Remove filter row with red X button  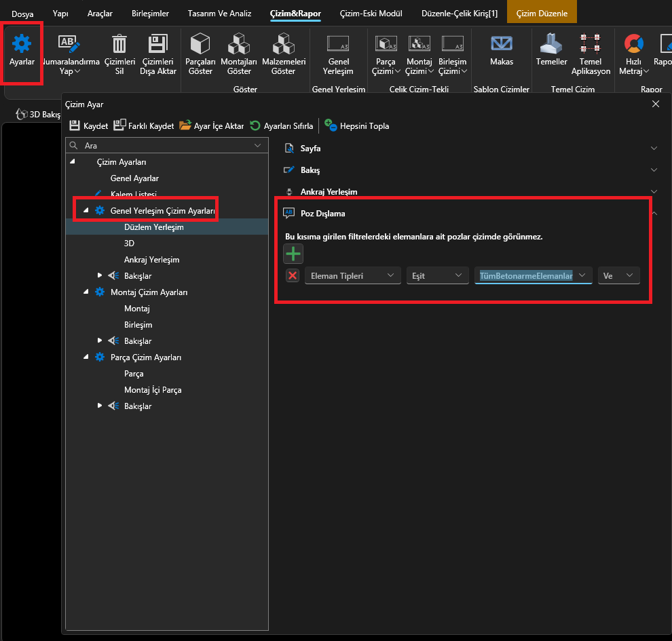pos(293,275)
